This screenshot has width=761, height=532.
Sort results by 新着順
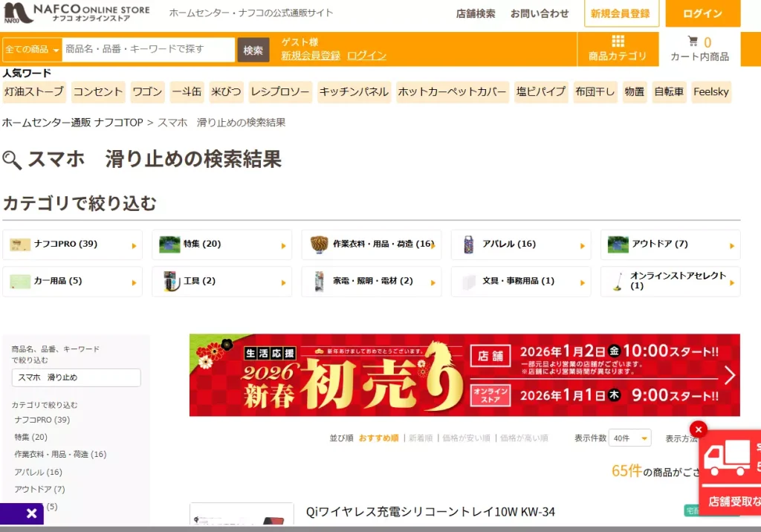(421, 438)
